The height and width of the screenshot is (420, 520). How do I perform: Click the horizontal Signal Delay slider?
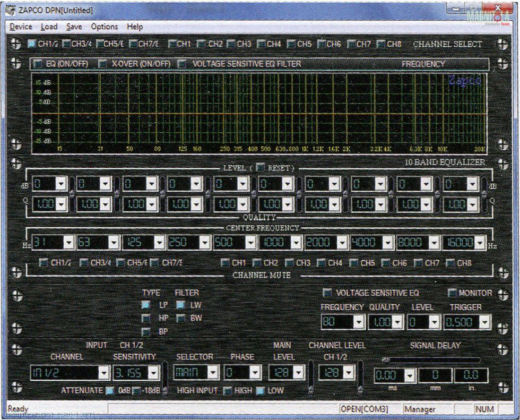[431, 360]
